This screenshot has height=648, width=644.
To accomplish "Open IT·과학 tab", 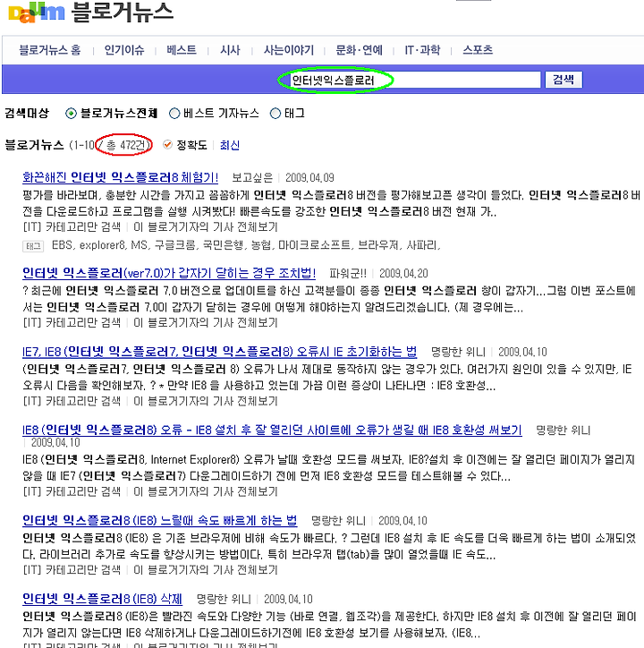I will pos(422,50).
